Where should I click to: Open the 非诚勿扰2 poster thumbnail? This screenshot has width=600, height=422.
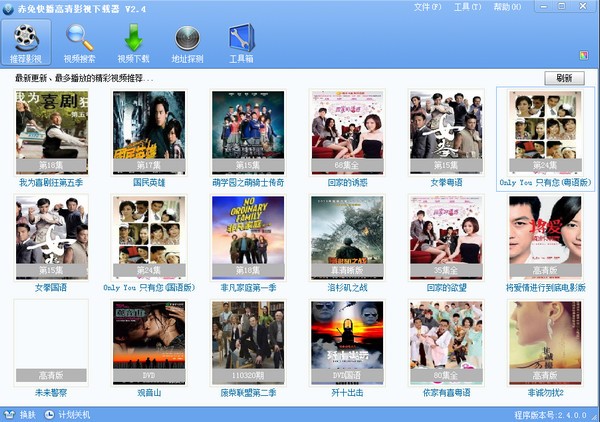(545, 342)
